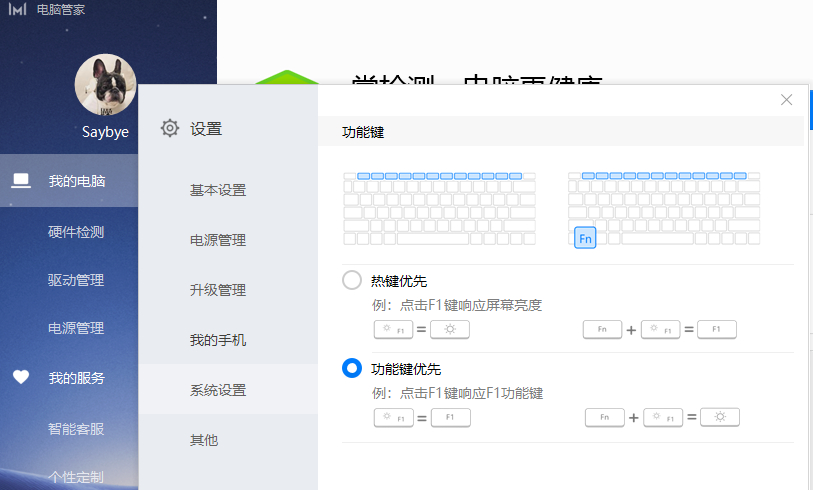
Task: Click Fn key icon in 功能键优先 row
Action: (605, 417)
